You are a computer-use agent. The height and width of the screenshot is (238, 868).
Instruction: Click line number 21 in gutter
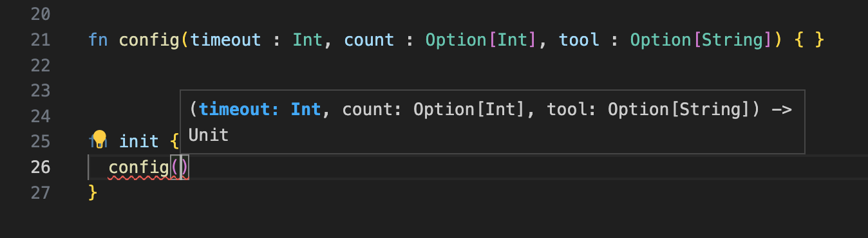[x=41, y=40]
